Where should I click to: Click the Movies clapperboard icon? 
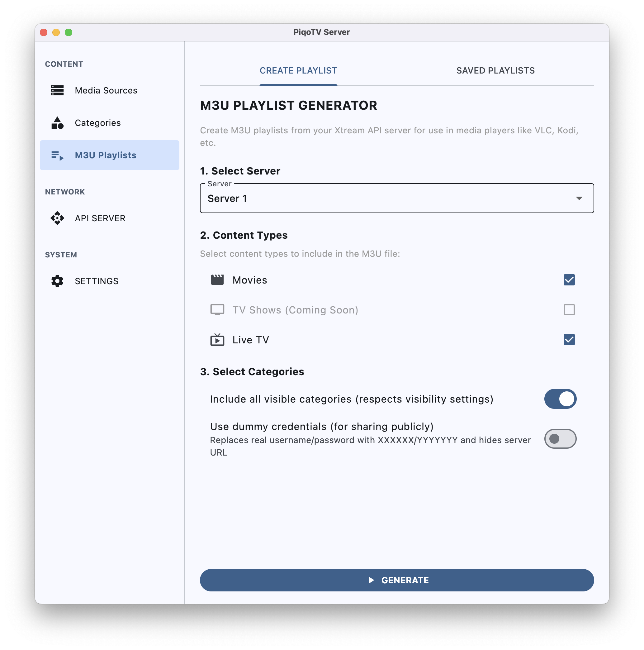[x=217, y=280]
